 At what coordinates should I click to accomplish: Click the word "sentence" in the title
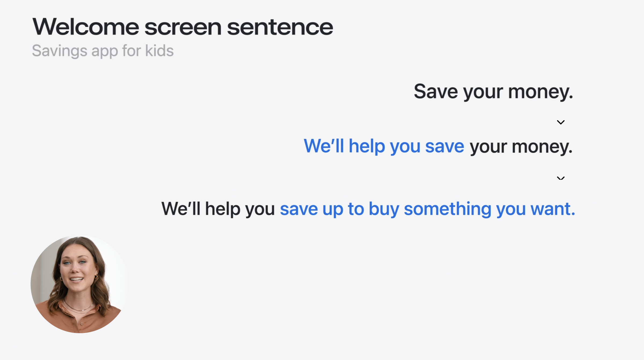[280, 27]
